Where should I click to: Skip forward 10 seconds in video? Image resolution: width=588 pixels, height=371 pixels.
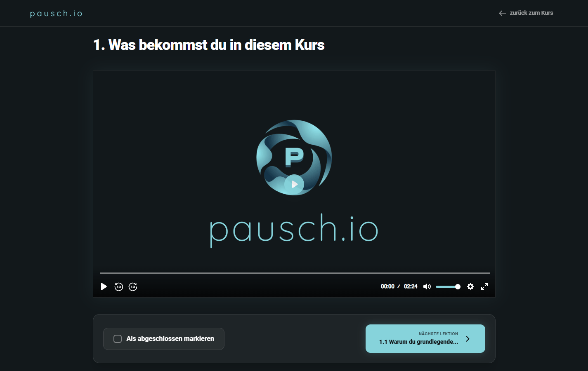(x=133, y=286)
